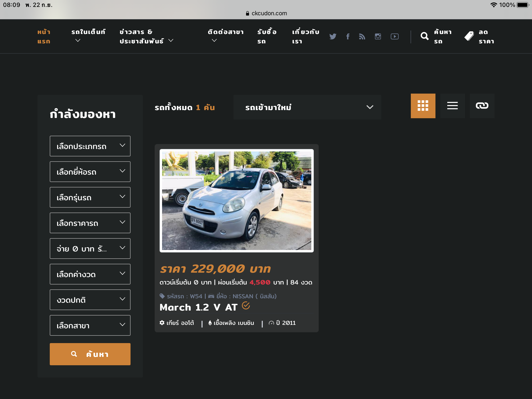The image size is (532, 399).
Task: Click ค้นหารถ link in header
Action: (x=443, y=36)
